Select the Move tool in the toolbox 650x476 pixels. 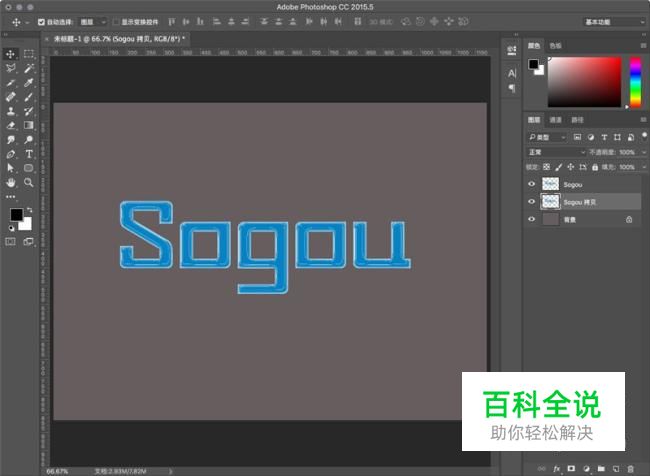[x=10, y=54]
